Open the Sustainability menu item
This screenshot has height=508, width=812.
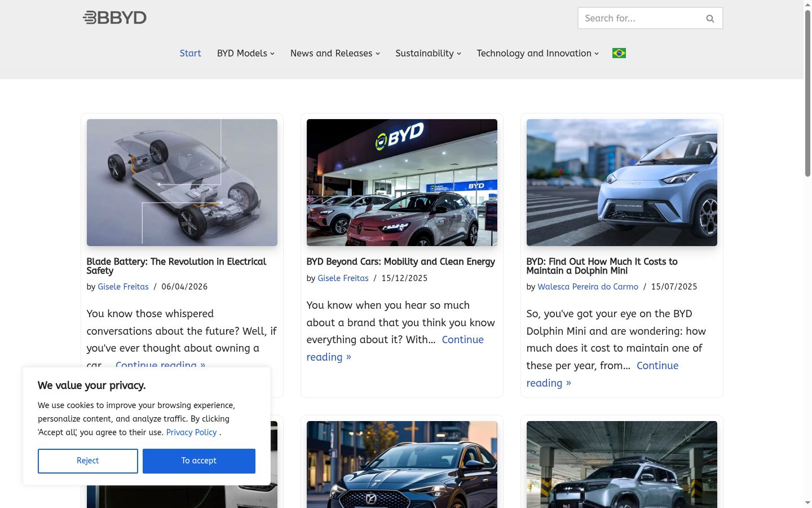424,53
